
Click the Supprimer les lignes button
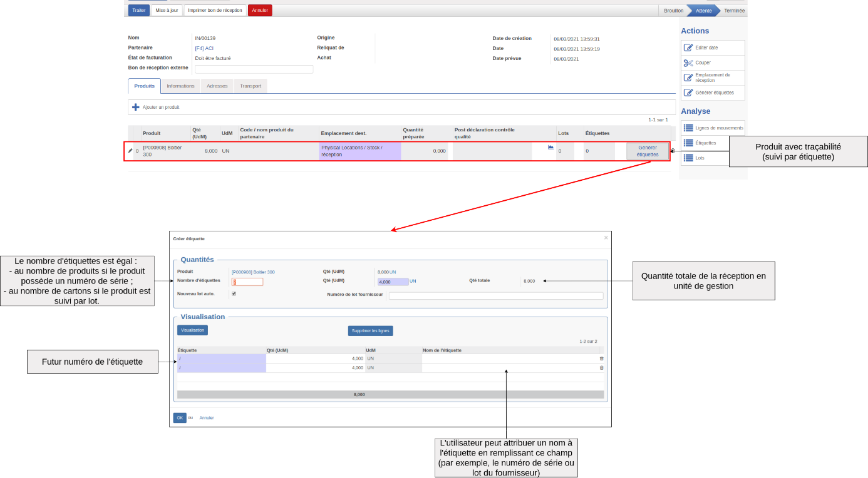point(371,331)
